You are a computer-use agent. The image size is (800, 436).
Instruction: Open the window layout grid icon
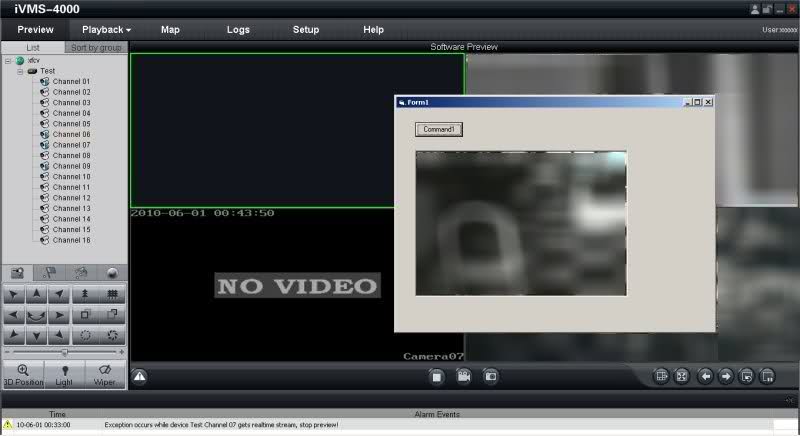[x=661, y=376]
